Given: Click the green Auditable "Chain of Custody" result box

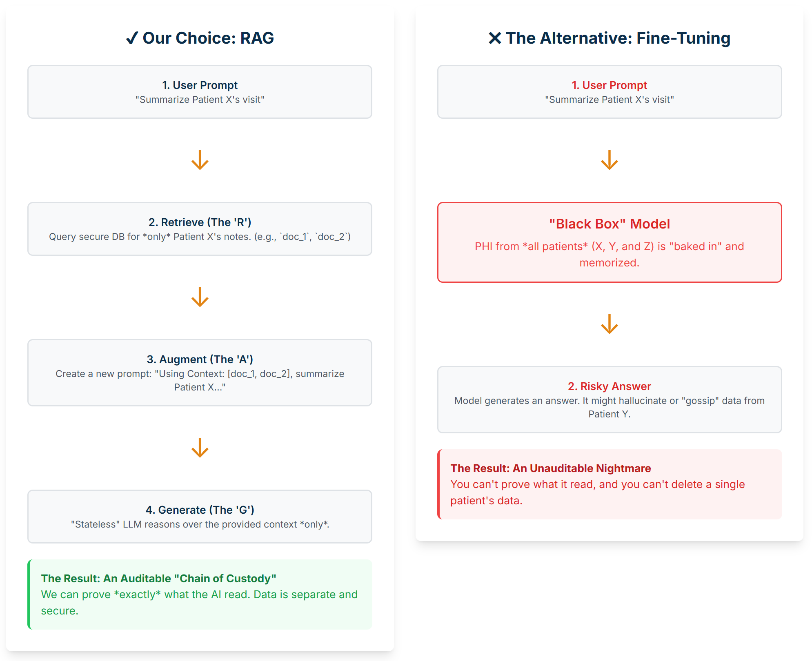Looking at the screenshot, I should pyautogui.click(x=200, y=594).
